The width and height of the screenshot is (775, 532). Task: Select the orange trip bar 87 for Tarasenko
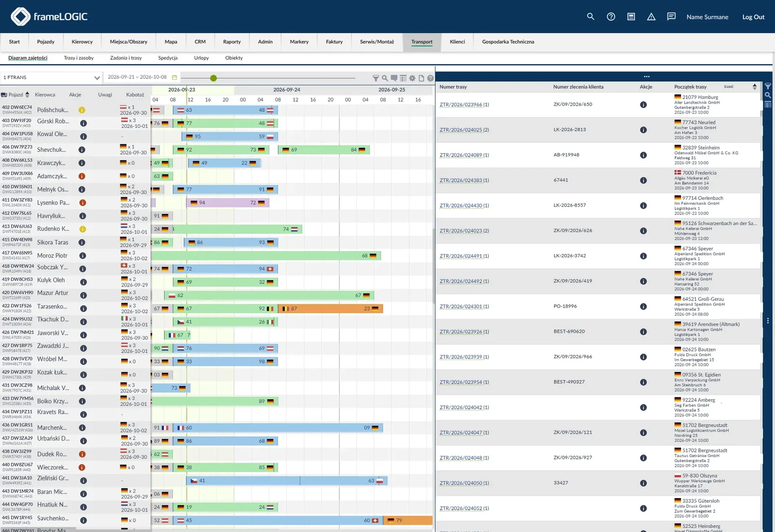(x=331, y=309)
